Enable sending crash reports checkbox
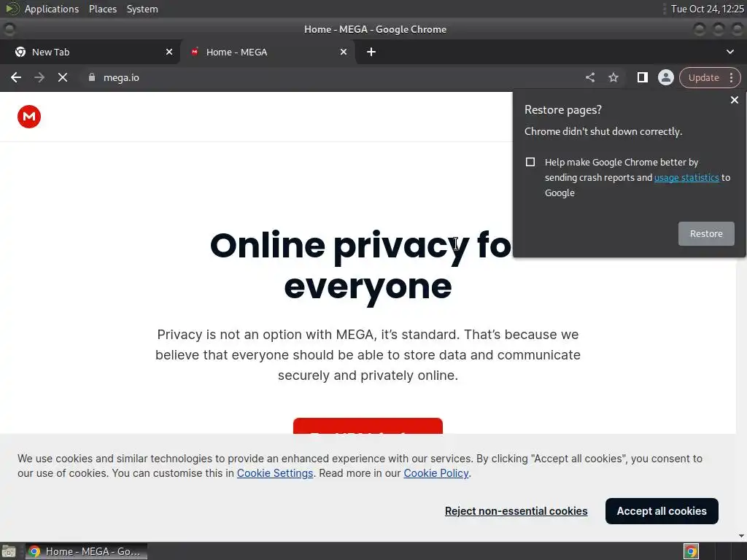The image size is (747, 560). tap(530, 162)
